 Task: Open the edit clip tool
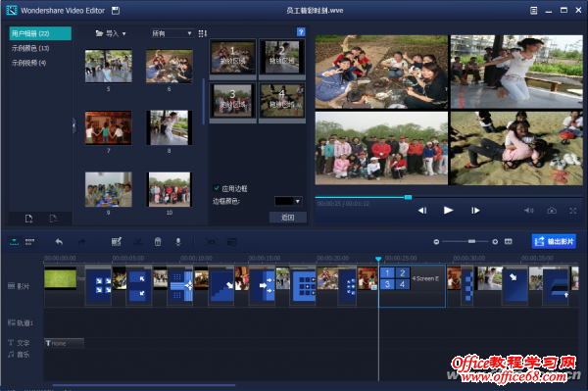coord(117,242)
